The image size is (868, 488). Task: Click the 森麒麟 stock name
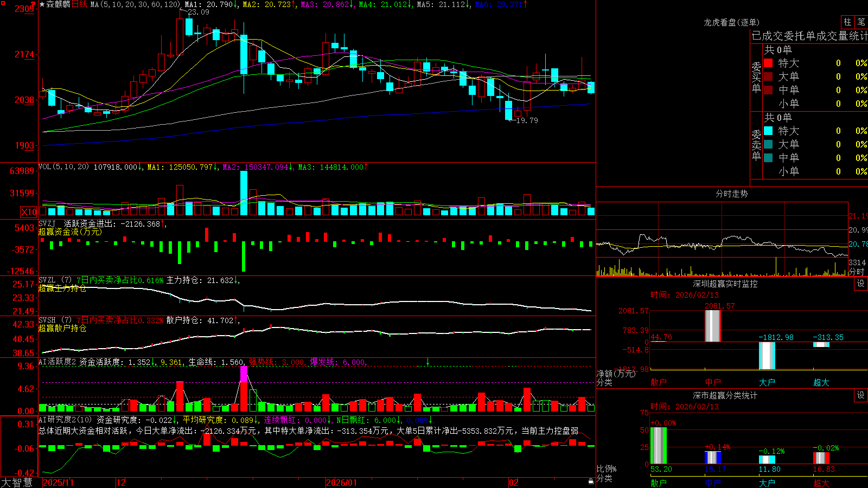pos(58,4)
